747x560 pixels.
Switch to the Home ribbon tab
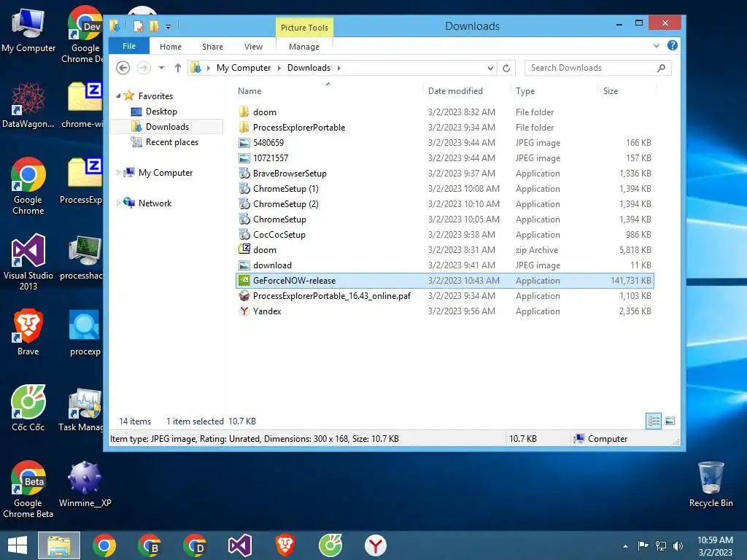click(x=171, y=47)
